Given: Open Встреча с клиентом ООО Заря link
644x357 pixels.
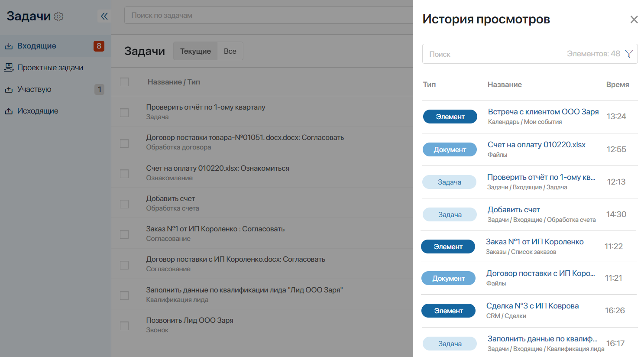Looking at the screenshot, I should pyautogui.click(x=543, y=112).
